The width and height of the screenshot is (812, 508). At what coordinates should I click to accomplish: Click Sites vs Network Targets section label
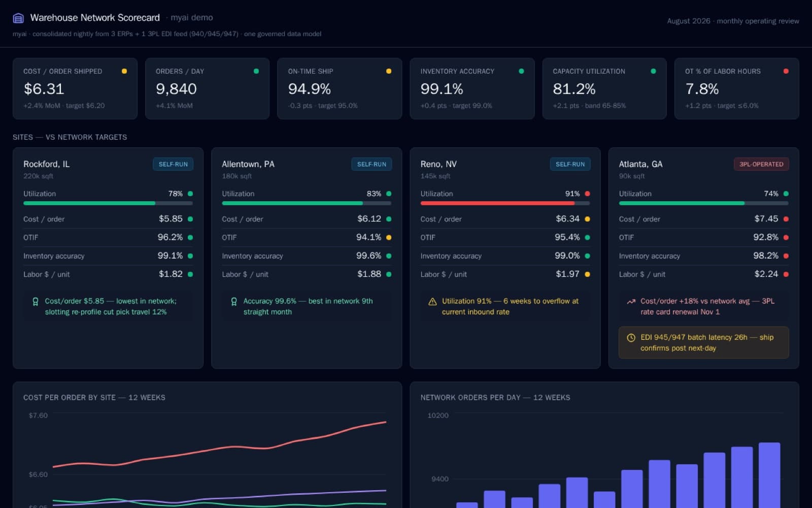[70, 137]
